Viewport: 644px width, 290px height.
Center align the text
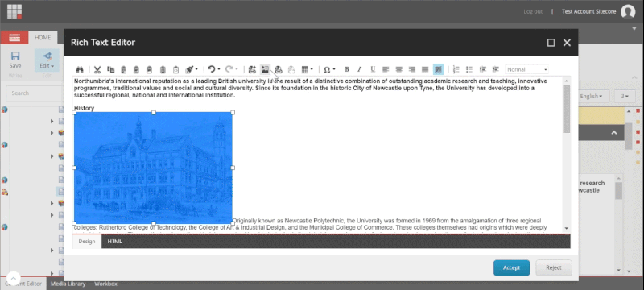click(398, 69)
